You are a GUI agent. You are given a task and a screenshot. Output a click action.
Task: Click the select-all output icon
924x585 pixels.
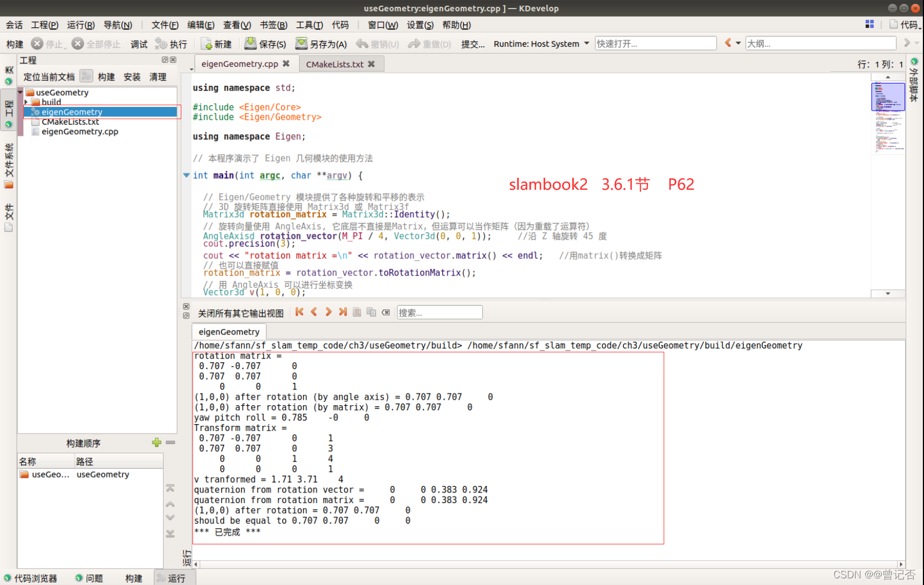(357, 312)
